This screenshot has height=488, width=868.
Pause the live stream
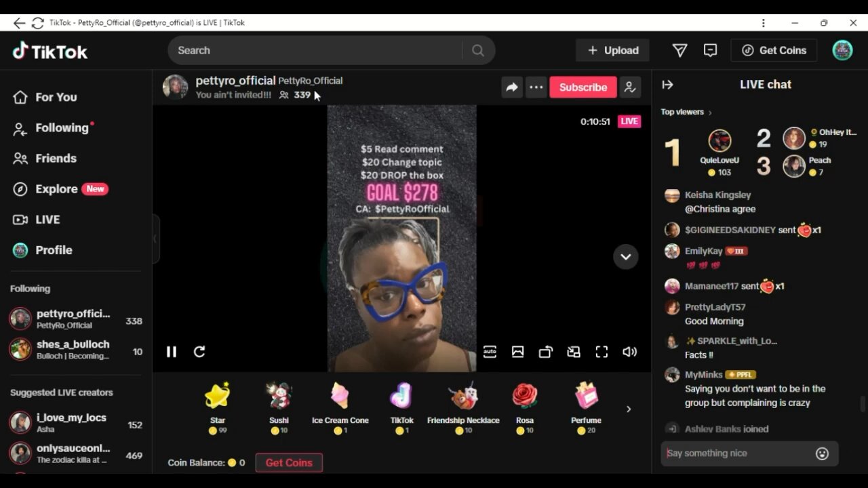click(x=172, y=352)
